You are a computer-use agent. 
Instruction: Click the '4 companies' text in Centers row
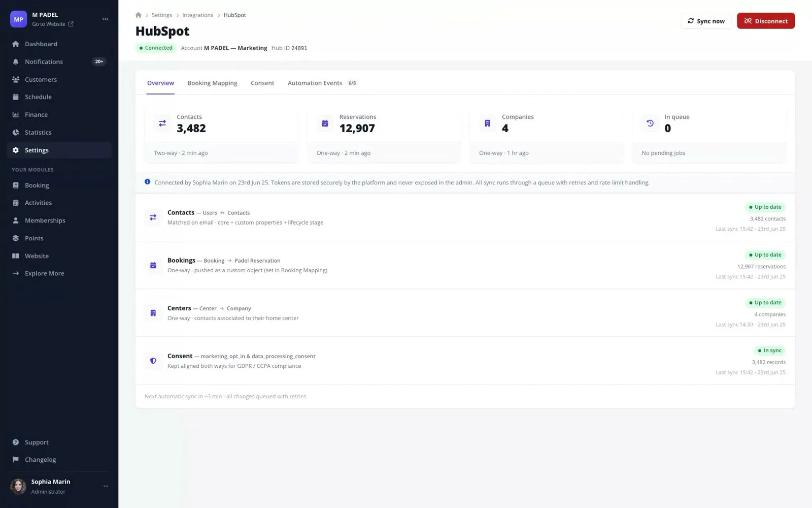point(770,314)
